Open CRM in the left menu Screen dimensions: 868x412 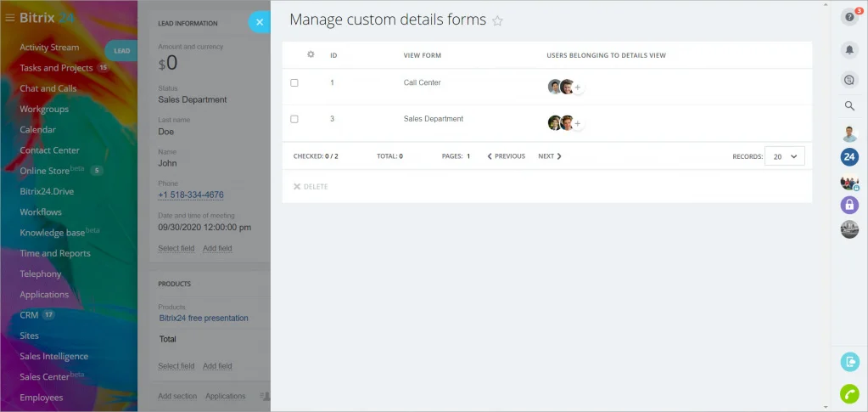point(29,315)
